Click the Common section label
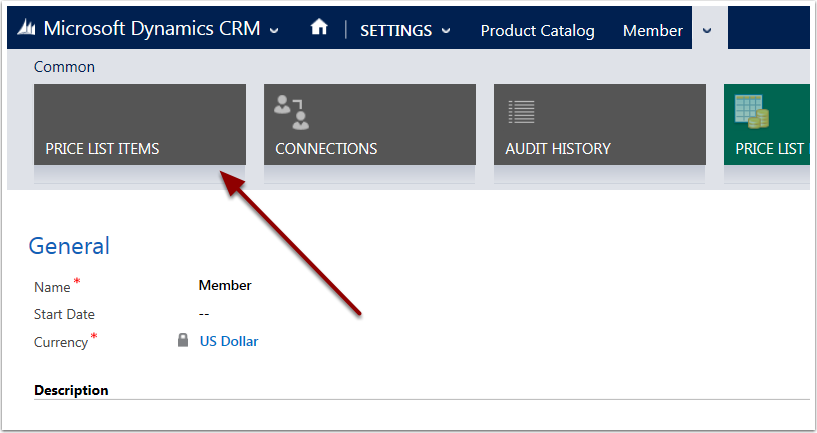817x433 pixels. (64, 67)
